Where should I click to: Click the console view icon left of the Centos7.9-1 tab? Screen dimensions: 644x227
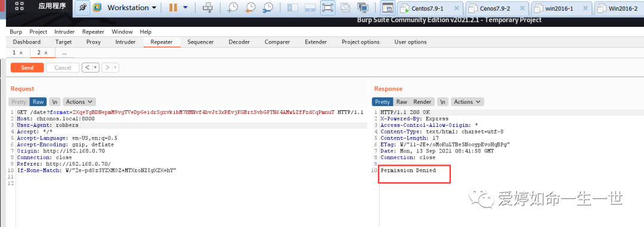point(388,8)
